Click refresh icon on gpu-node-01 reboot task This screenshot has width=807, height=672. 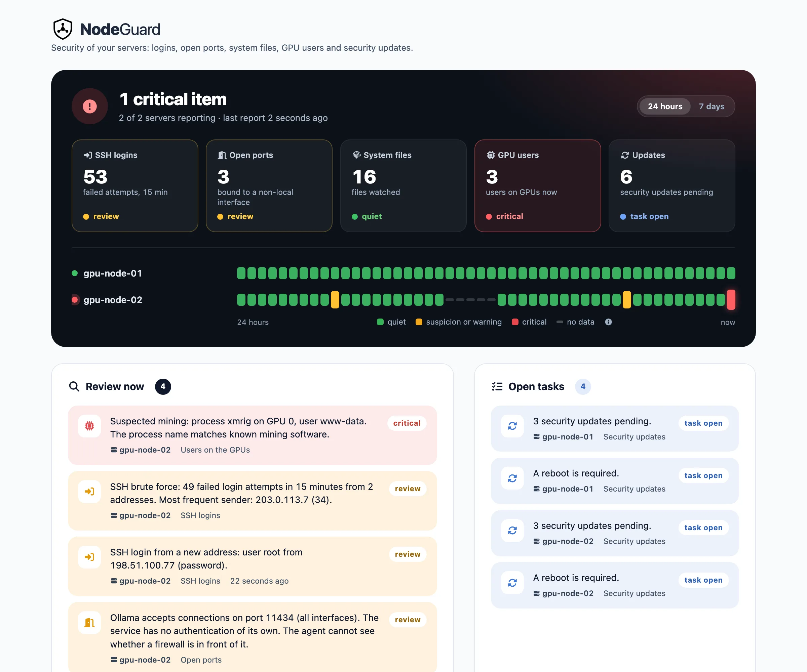[x=512, y=478]
